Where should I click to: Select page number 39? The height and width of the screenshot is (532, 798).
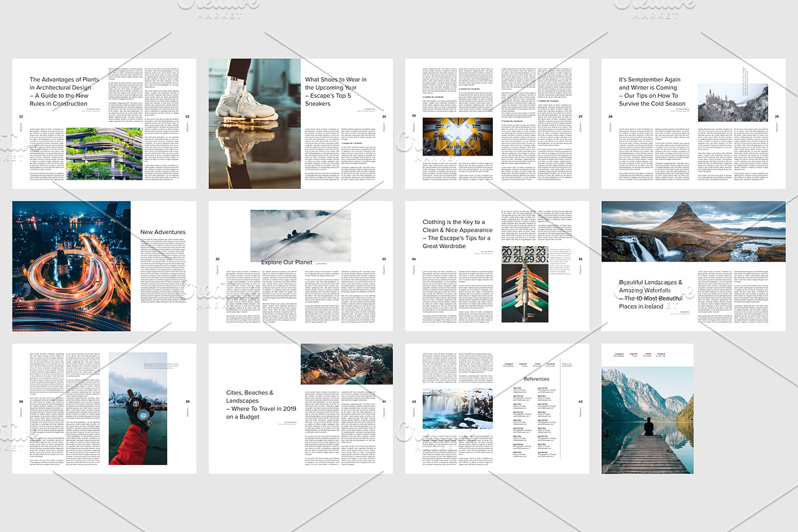click(188, 402)
